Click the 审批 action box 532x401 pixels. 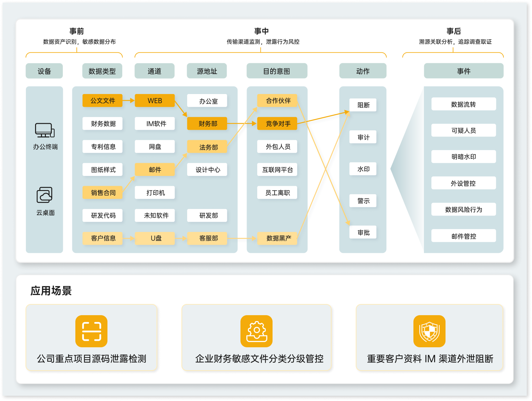pos(363,232)
